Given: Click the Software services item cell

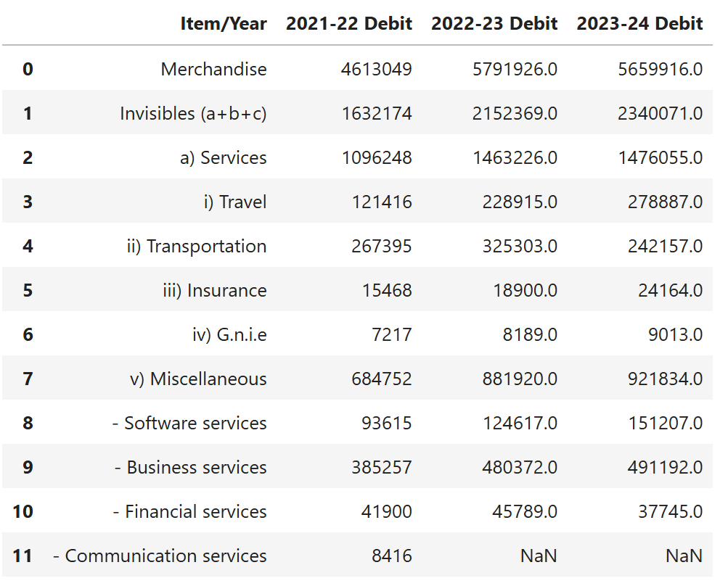Looking at the screenshot, I should (x=189, y=424).
